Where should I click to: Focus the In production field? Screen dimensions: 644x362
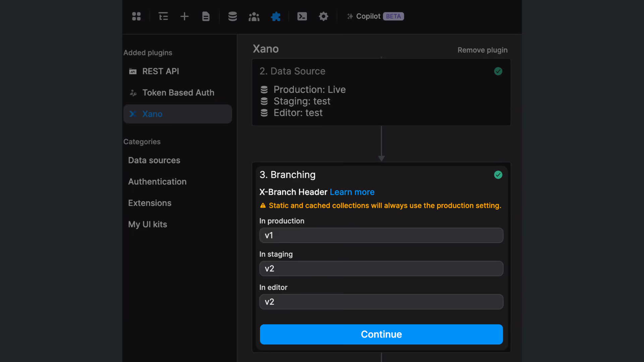coord(381,235)
